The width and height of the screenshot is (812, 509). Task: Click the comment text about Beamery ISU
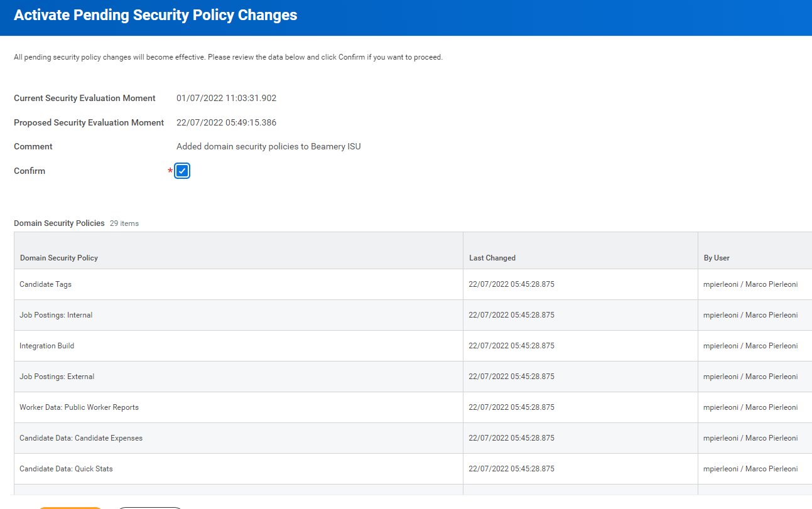click(269, 146)
